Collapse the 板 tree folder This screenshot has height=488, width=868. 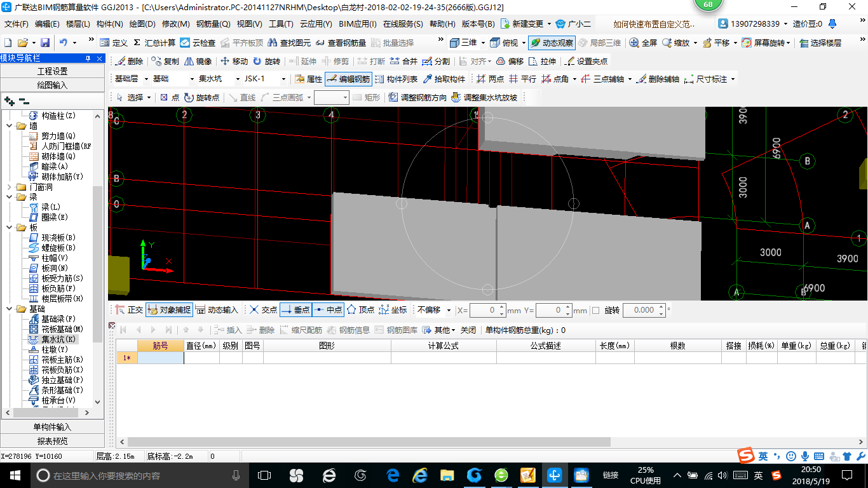click(9, 227)
